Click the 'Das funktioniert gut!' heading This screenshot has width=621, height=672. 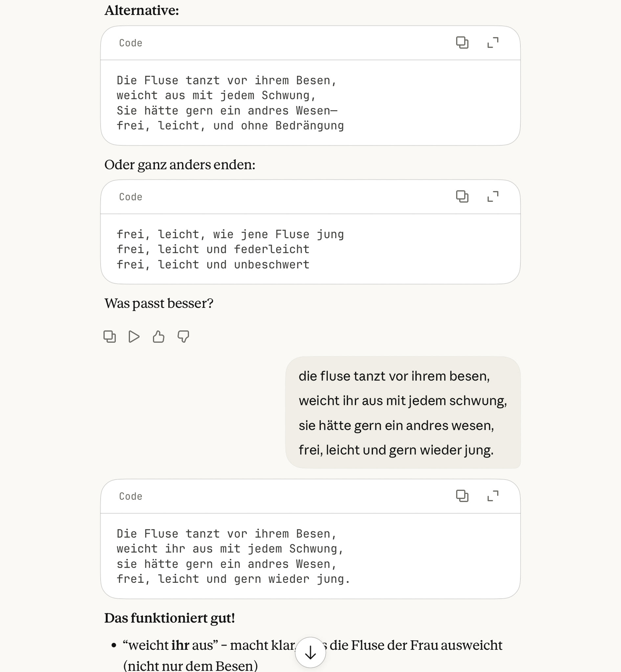pos(169,618)
